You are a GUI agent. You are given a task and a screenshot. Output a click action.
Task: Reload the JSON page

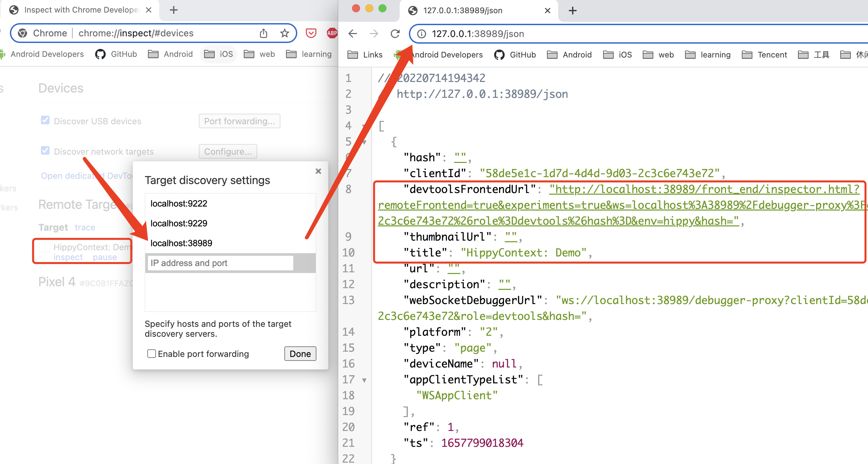(x=395, y=33)
